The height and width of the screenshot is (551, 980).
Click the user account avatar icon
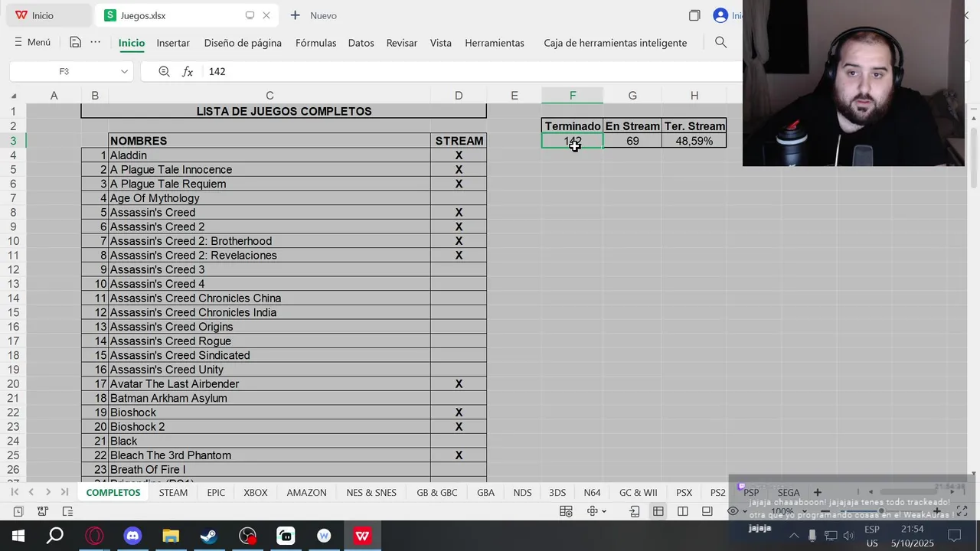point(720,15)
